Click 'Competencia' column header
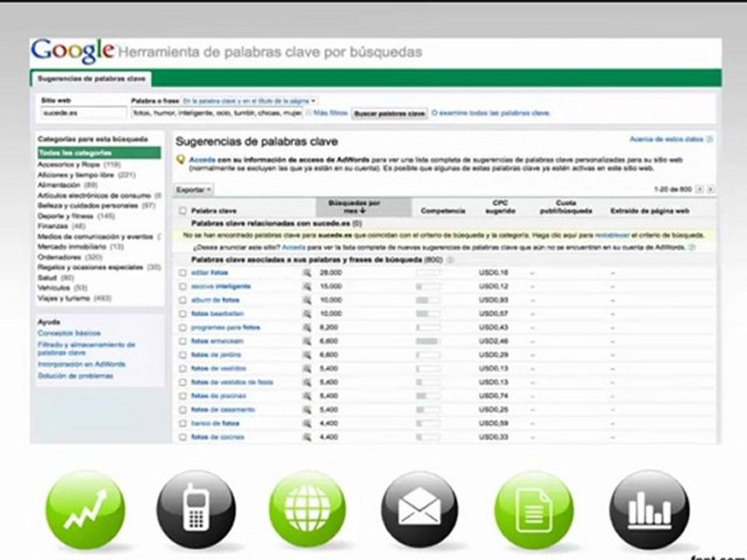 443,211
